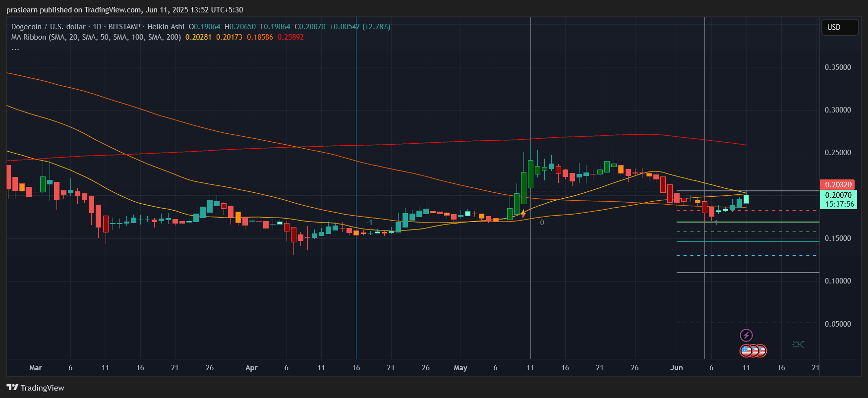
Task: Expand the collapsed indicators ellipsis
Action: [15, 48]
